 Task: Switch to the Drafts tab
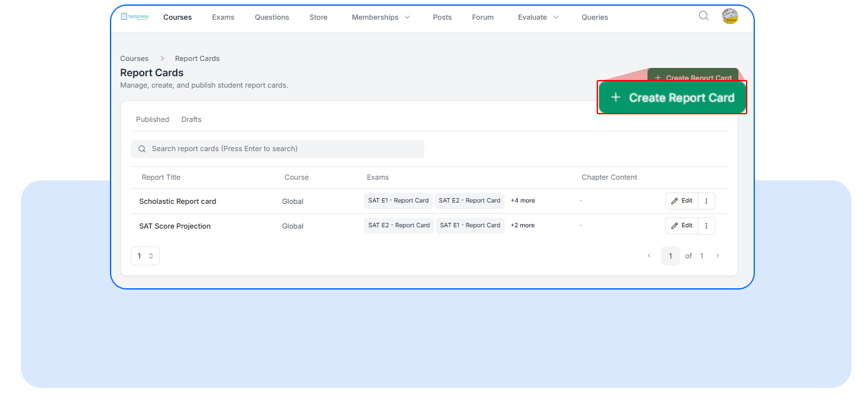(x=191, y=119)
